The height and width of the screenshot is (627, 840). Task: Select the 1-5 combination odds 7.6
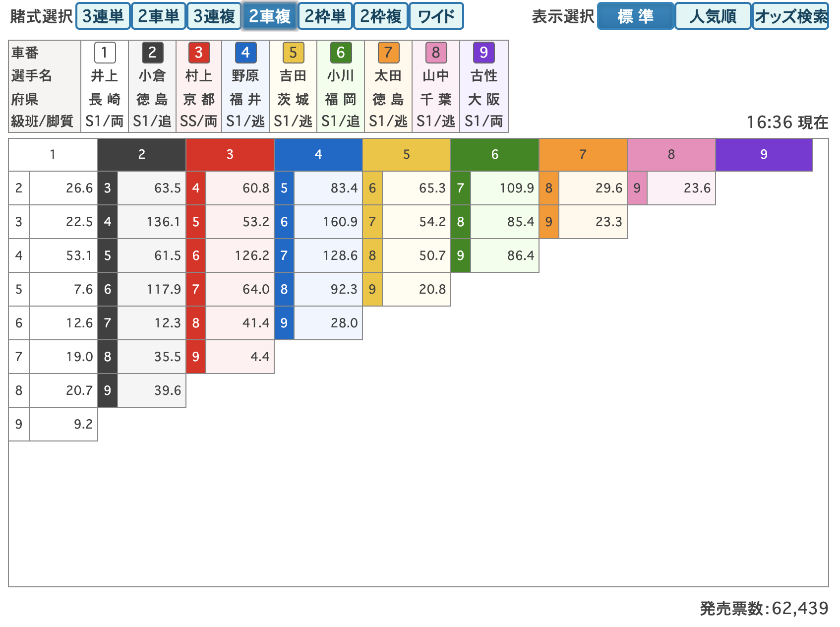pos(63,289)
